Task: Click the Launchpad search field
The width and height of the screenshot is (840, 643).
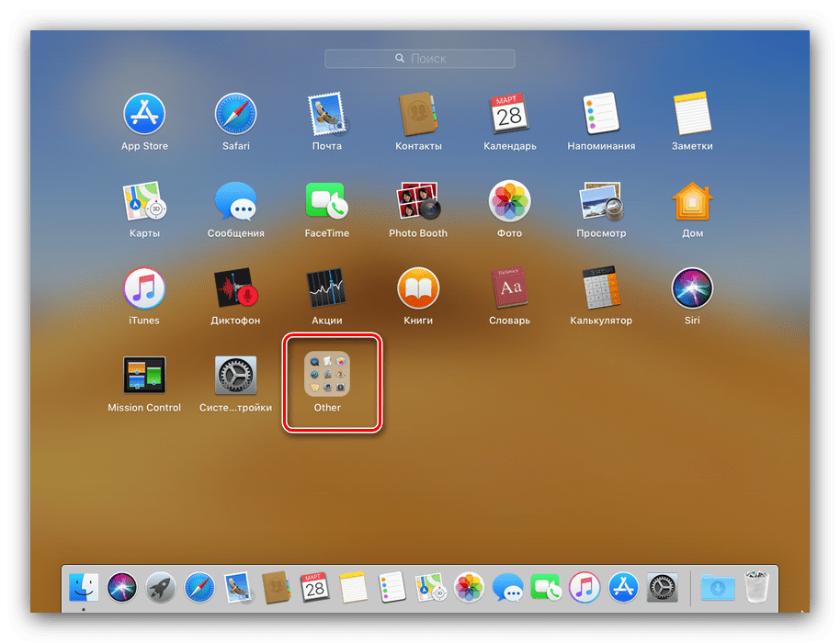Action: point(420,58)
